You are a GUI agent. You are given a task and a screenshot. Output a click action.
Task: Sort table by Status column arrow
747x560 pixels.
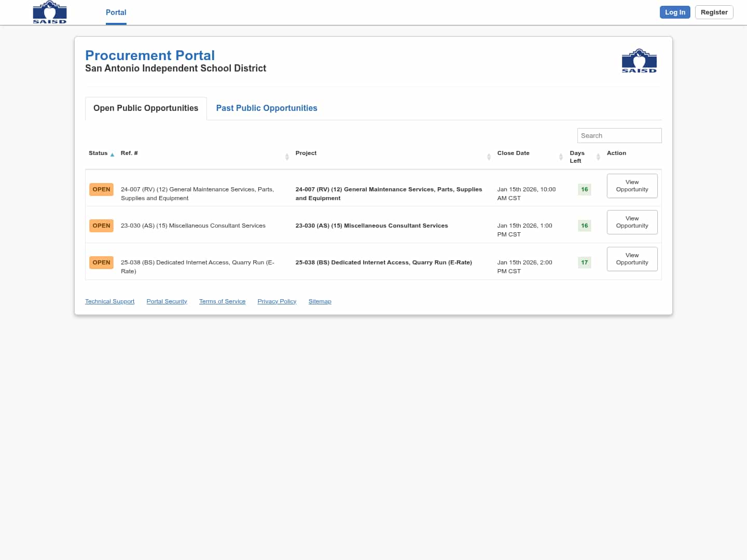[112, 155]
